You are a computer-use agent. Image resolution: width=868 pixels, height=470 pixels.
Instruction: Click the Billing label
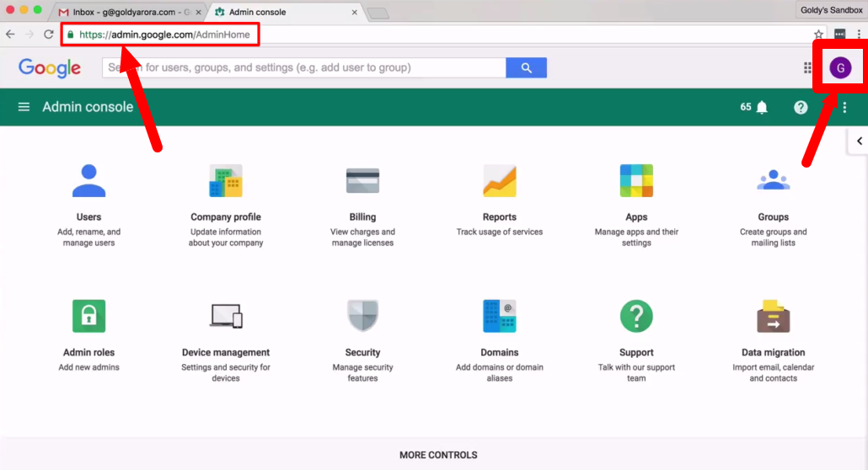362,217
